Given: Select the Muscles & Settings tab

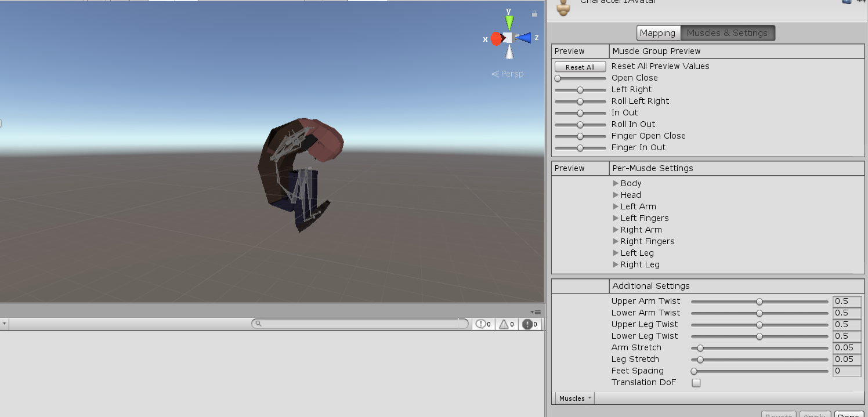Looking at the screenshot, I should coord(728,32).
